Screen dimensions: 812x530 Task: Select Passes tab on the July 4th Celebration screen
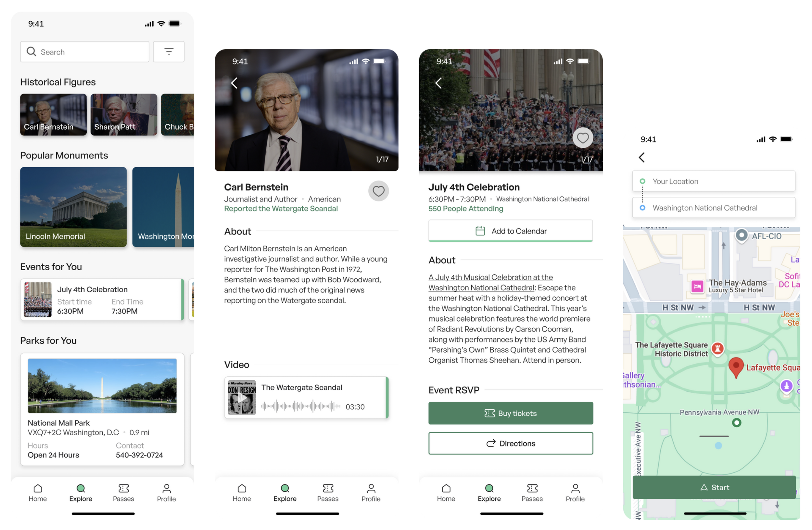pyautogui.click(x=532, y=493)
